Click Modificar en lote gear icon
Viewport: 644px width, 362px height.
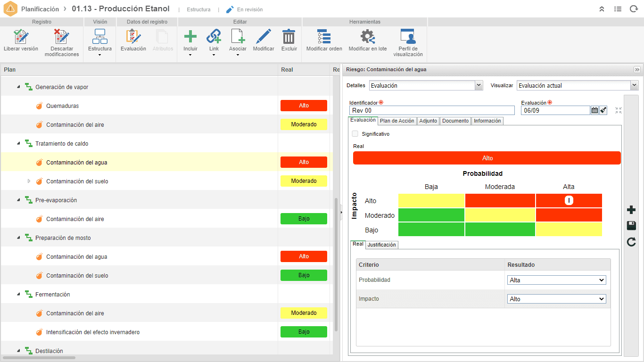[x=368, y=36]
